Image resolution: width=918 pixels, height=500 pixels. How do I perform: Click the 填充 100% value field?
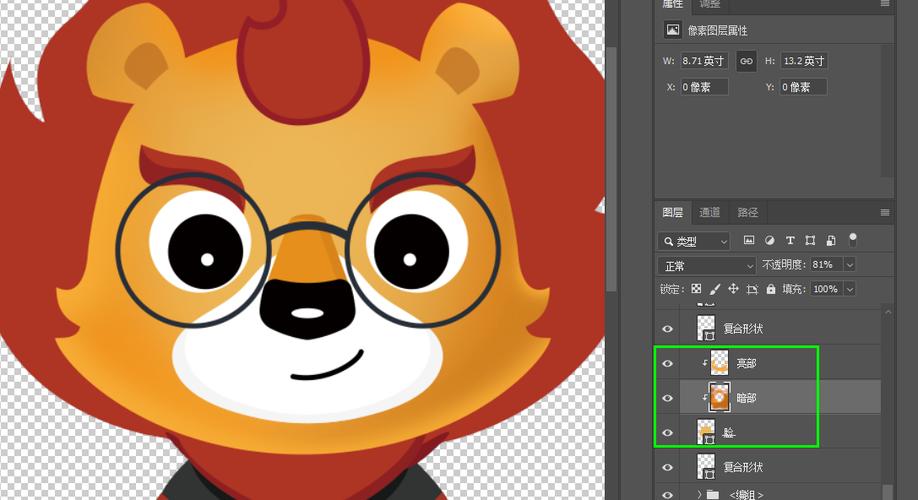[826, 289]
